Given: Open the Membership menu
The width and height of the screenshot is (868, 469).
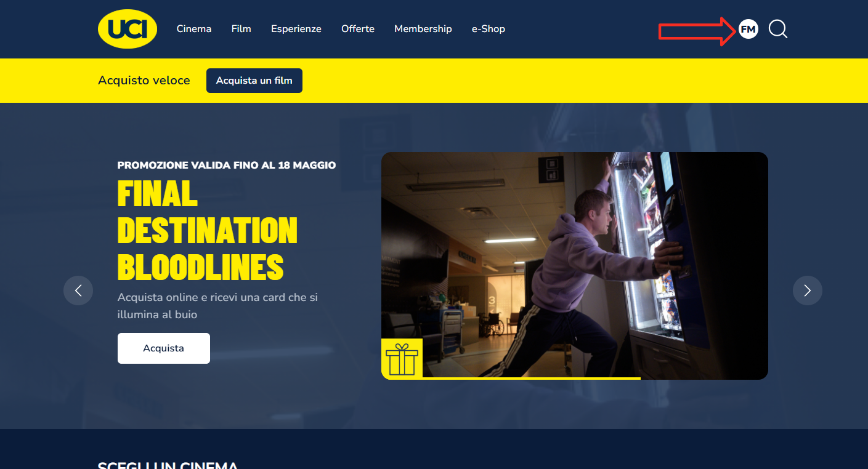Looking at the screenshot, I should 423,29.
